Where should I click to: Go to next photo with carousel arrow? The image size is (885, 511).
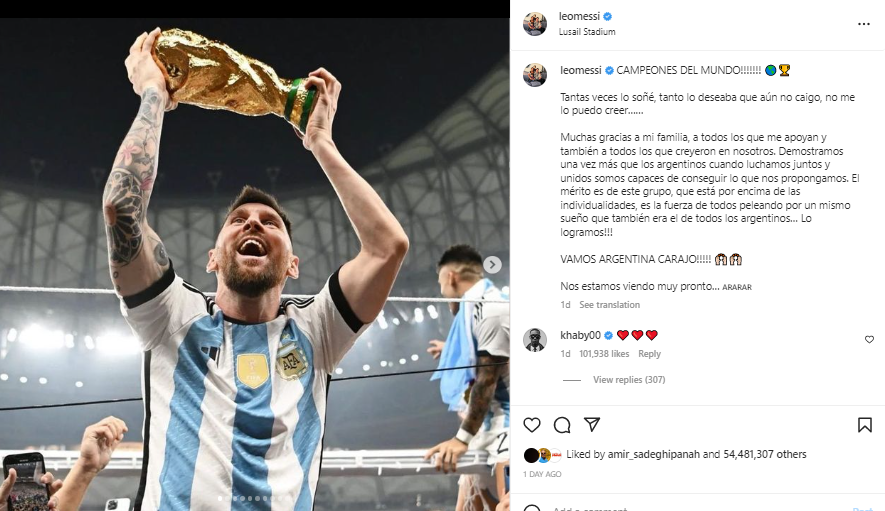(x=492, y=264)
